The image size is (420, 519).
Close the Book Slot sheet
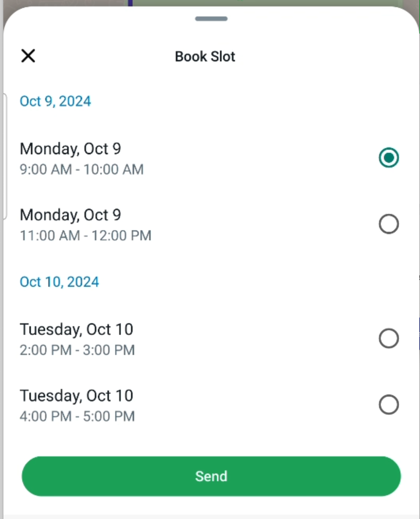pyautogui.click(x=28, y=56)
